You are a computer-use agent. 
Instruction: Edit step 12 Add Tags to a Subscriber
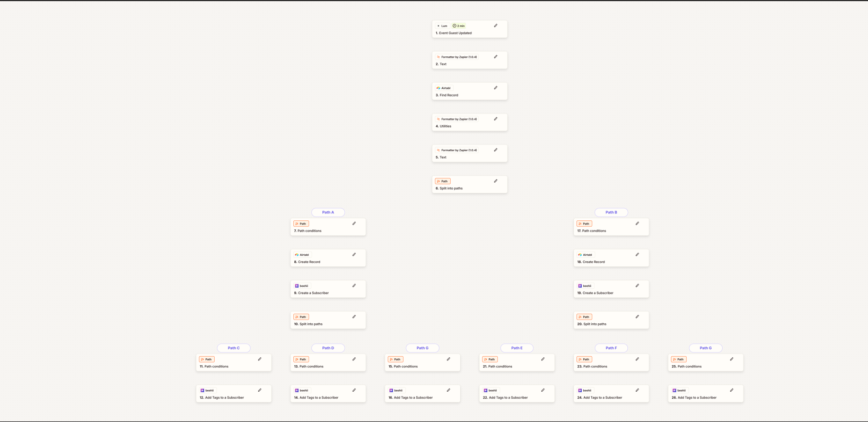[x=260, y=390]
